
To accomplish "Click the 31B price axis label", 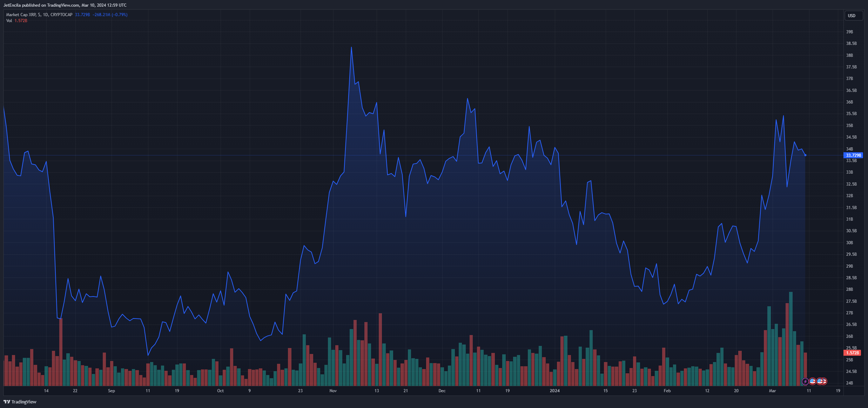I will pyautogui.click(x=849, y=219).
